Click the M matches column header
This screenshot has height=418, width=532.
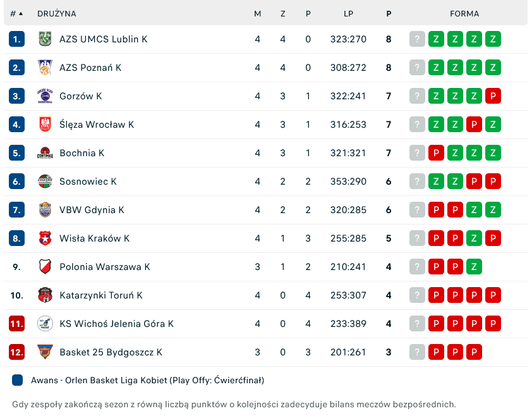(x=257, y=13)
